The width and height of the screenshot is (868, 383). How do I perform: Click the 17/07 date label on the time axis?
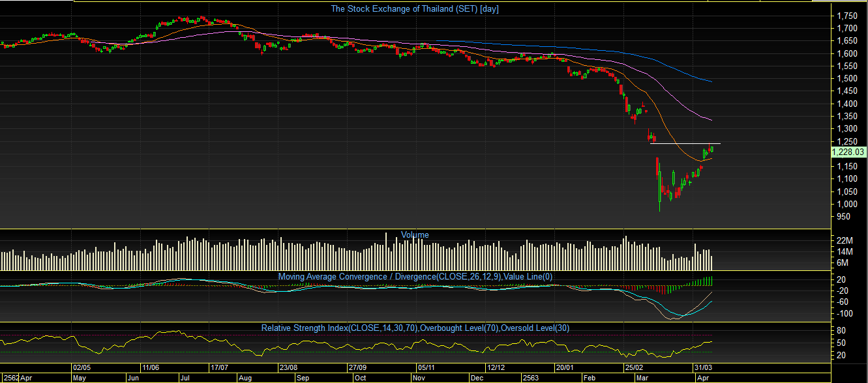pos(219,367)
